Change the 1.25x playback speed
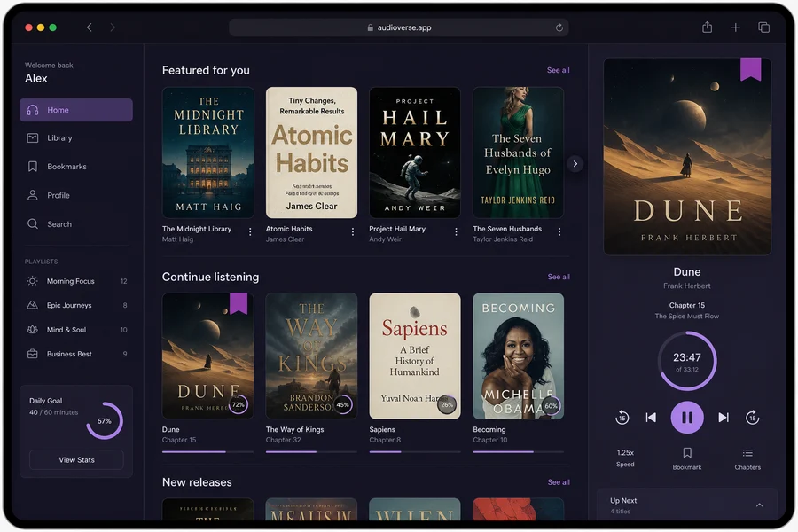 pyautogui.click(x=625, y=458)
